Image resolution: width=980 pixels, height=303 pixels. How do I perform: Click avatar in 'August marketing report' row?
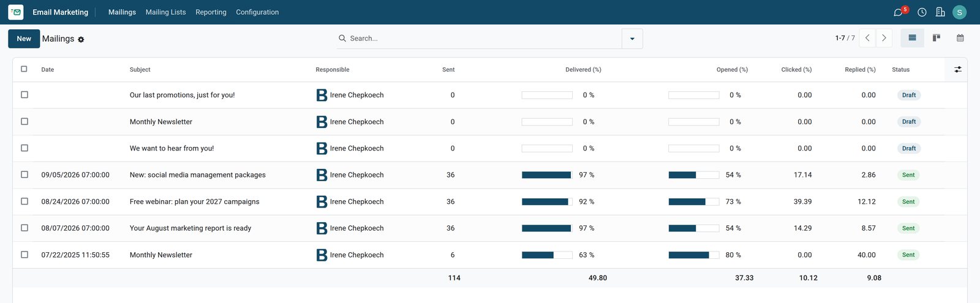322,228
